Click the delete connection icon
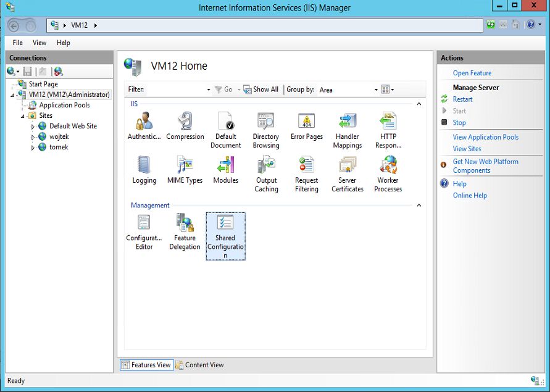Viewport: 550px width, 392px height. pyautogui.click(x=59, y=72)
